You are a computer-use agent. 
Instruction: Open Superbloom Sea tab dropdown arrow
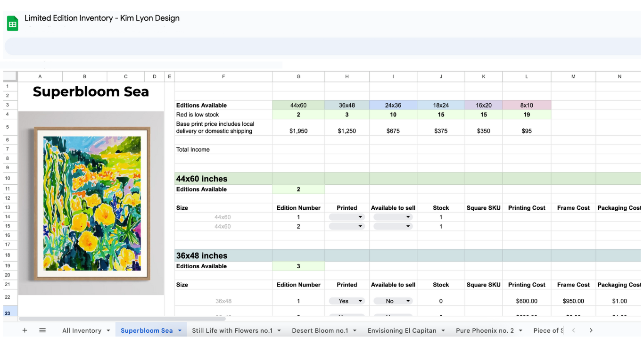click(x=180, y=330)
